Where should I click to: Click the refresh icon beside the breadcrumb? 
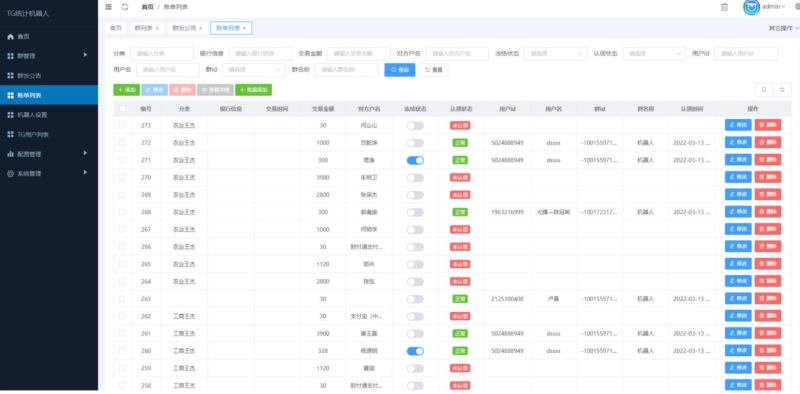124,7
